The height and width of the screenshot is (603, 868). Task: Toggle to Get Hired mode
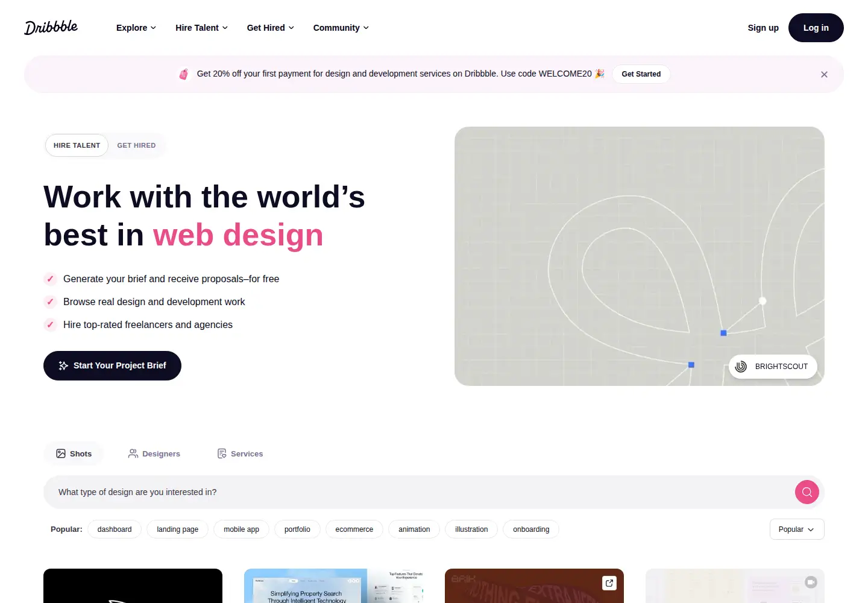click(x=136, y=145)
